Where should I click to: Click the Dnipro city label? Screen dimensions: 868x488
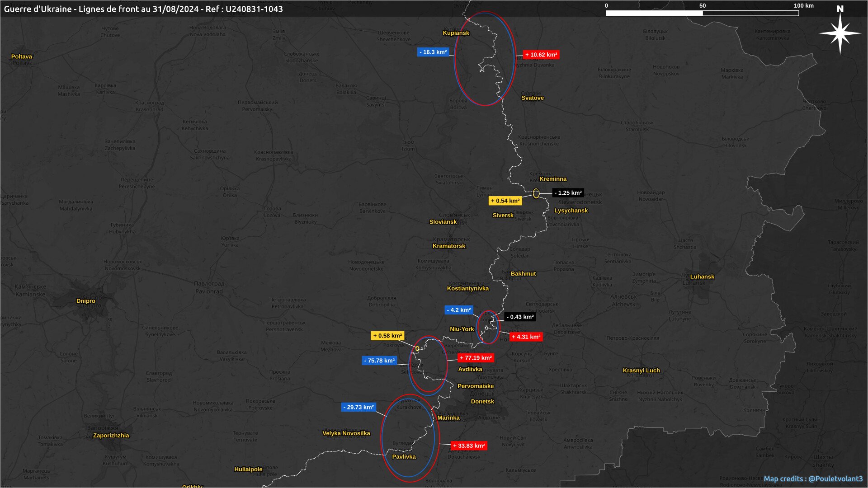click(86, 301)
